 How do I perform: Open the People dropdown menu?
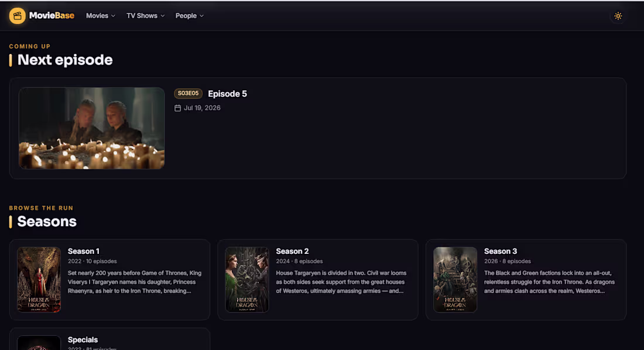pos(189,16)
